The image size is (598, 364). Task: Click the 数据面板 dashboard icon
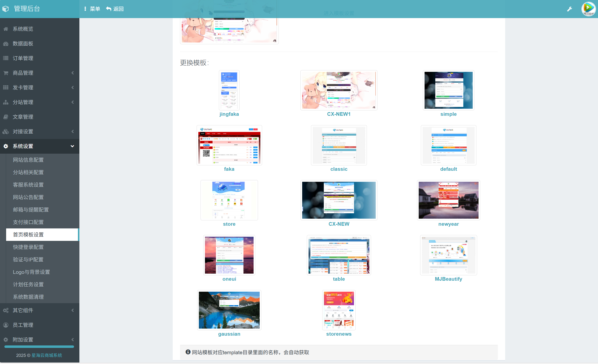click(x=6, y=43)
